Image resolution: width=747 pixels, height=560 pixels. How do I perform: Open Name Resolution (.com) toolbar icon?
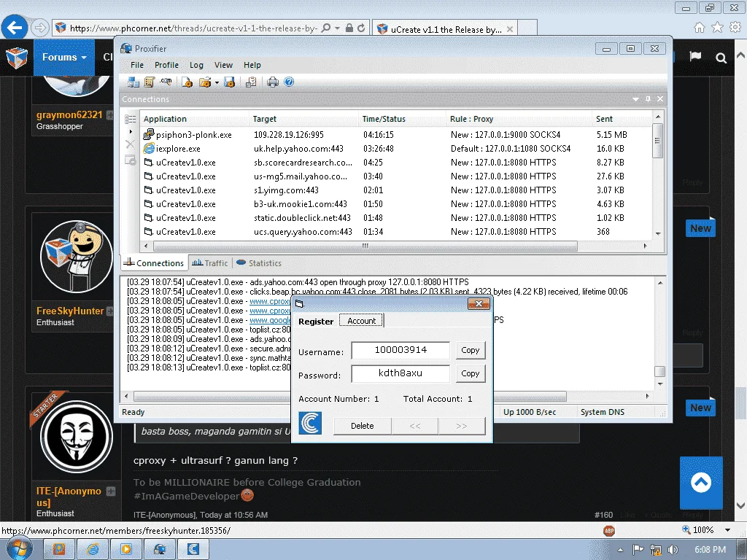166,82
